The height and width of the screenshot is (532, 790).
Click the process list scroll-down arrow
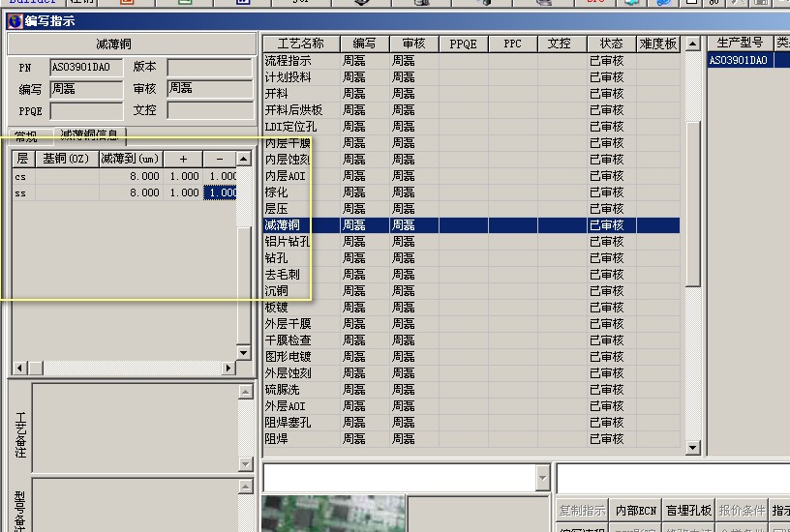693,447
